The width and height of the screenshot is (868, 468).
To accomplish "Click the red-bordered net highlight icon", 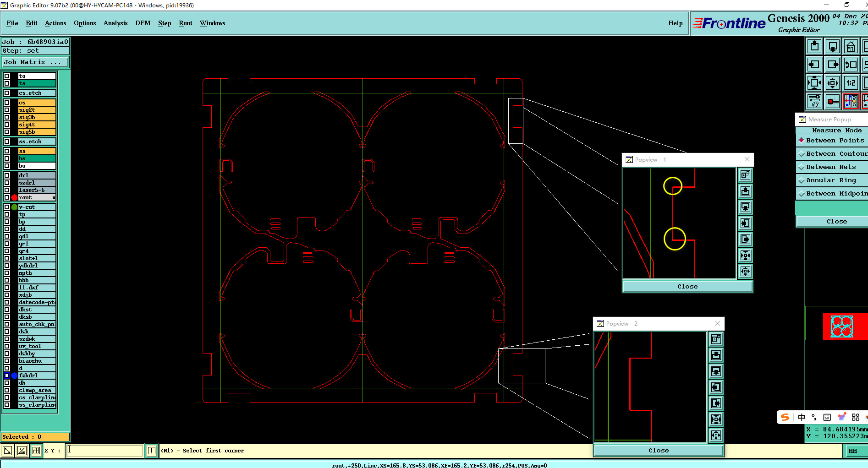I will 851,101.
